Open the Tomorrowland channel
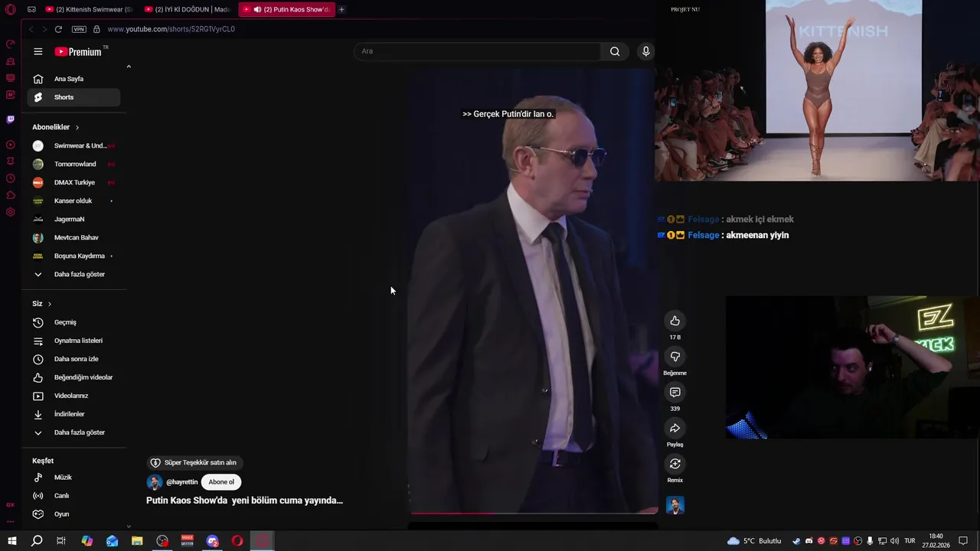 [x=73, y=164]
